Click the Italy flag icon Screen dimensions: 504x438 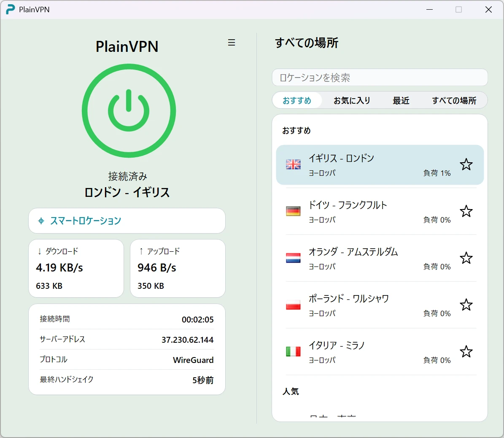pyautogui.click(x=293, y=352)
